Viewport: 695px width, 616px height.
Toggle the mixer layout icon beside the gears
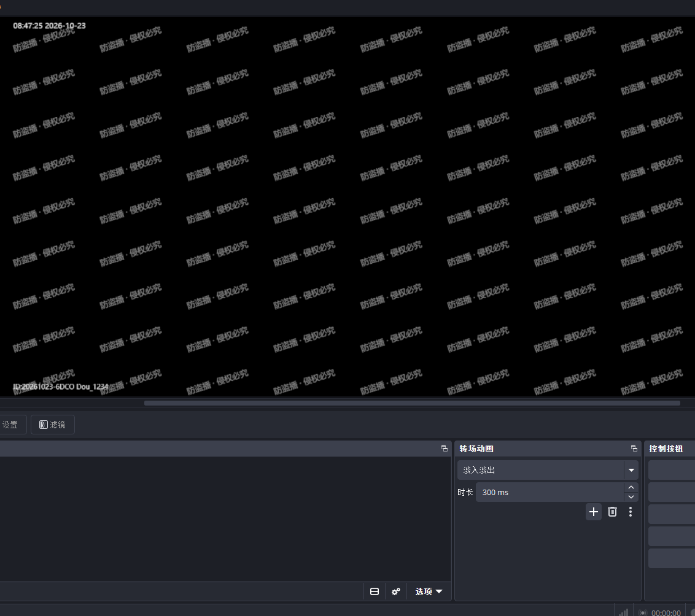click(375, 591)
